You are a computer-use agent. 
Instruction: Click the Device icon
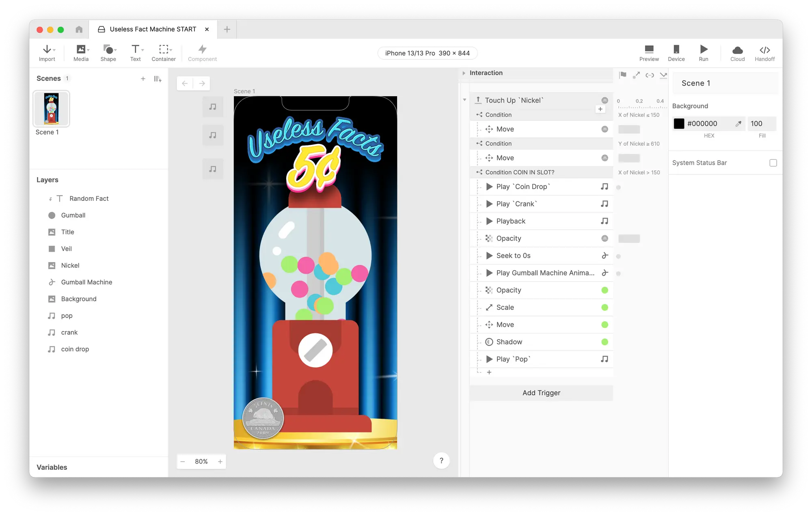676,49
